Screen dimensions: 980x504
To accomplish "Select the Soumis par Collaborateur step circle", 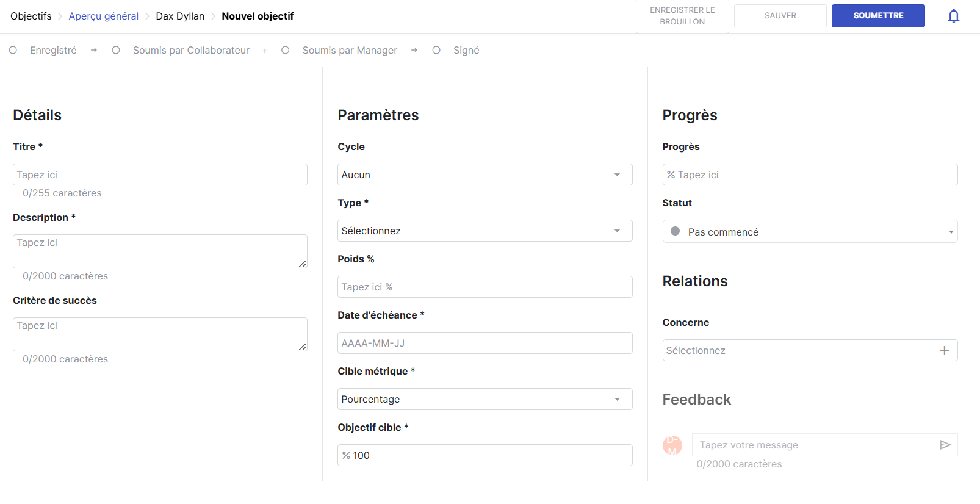I will pyautogui.click(x=116, y=50).
